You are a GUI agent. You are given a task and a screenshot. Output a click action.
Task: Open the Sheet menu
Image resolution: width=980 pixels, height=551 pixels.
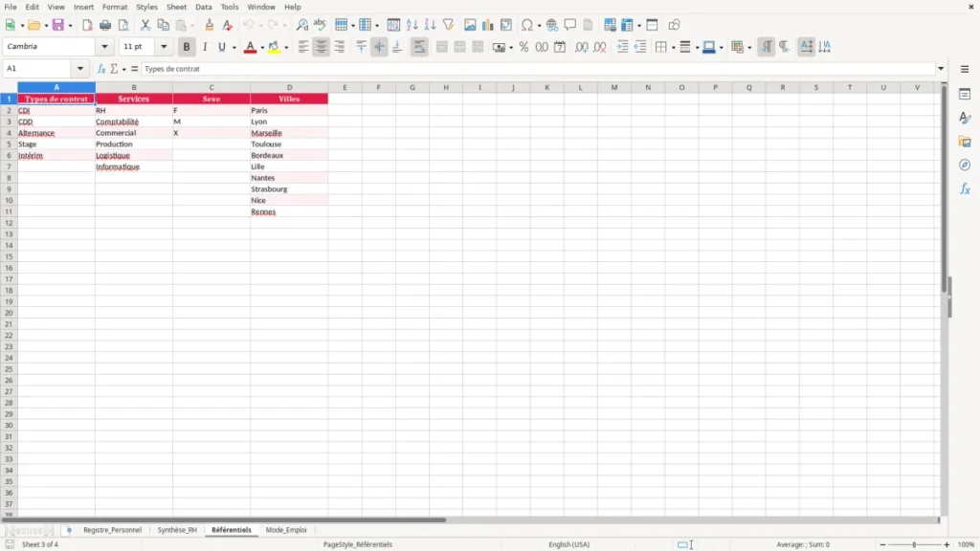(176, 7)
